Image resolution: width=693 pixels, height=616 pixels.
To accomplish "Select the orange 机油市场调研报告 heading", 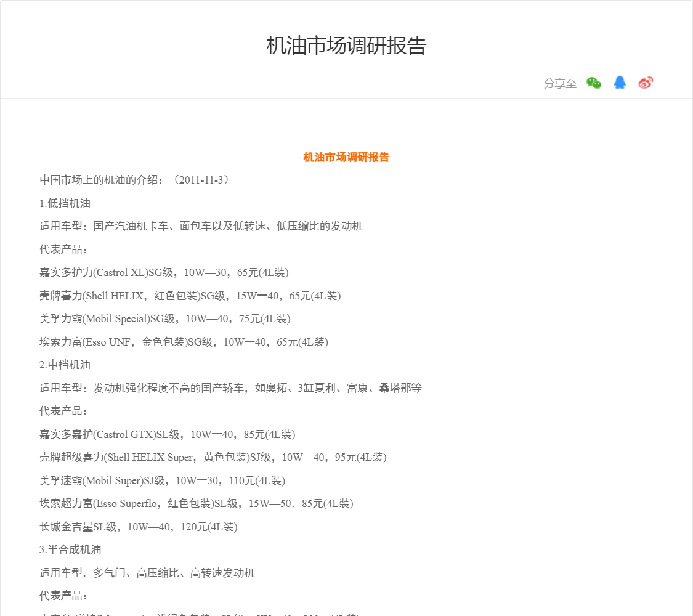I will [x=346, y=157].
